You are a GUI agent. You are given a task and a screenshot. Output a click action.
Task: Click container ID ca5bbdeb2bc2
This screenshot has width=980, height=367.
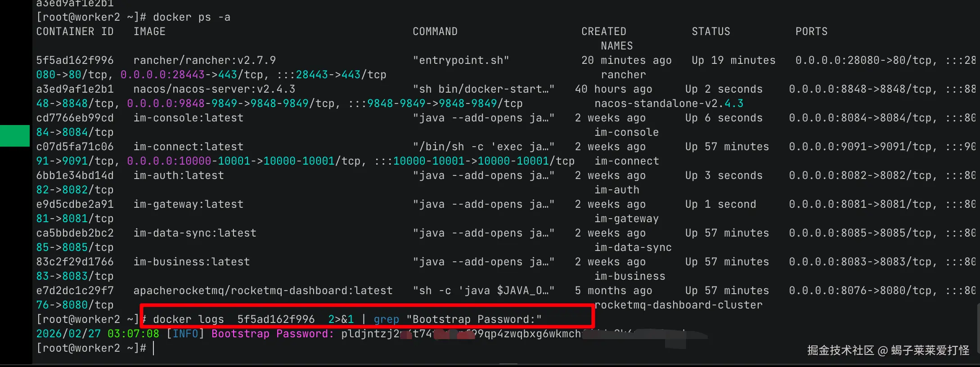[75, 233]
